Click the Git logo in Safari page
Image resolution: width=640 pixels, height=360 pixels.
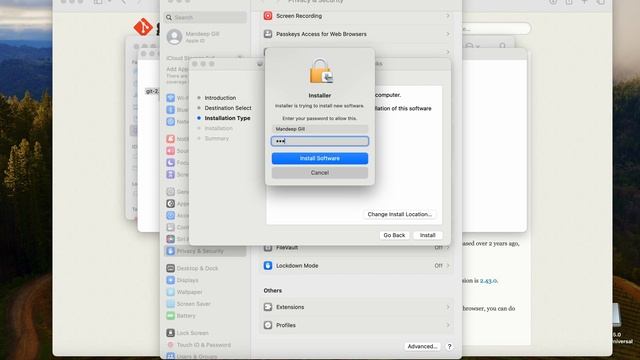[143, 27]
